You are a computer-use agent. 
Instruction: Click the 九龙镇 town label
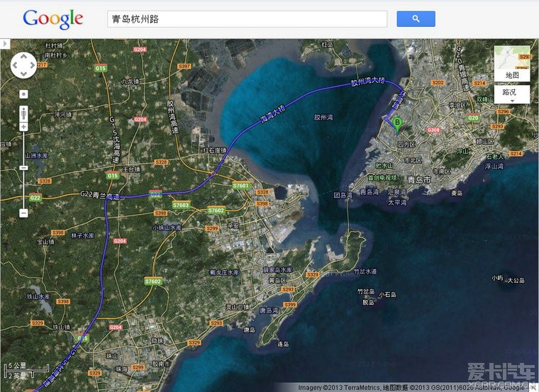pos(130,82)
